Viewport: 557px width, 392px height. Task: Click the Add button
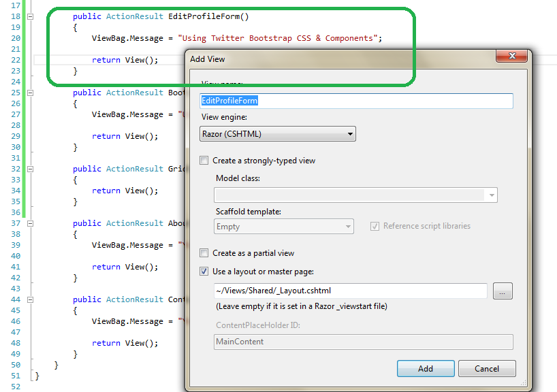coord(425,368)
